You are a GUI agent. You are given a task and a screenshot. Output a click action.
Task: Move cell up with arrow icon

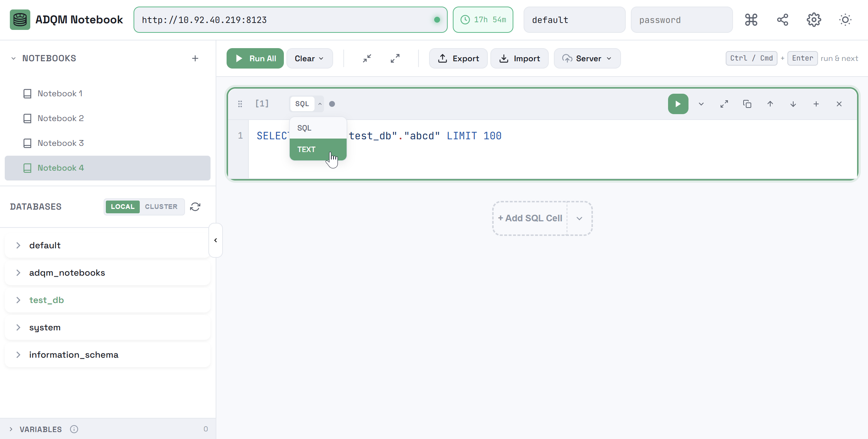pyautogui.click(x=770, y=104)
